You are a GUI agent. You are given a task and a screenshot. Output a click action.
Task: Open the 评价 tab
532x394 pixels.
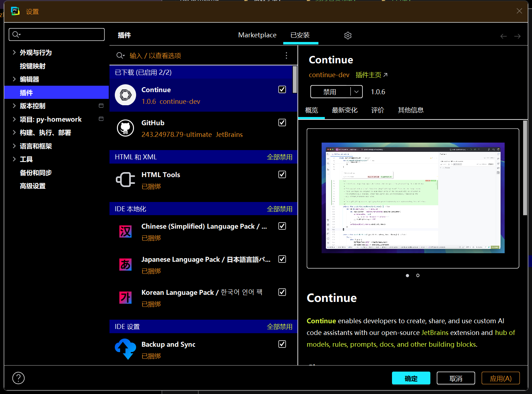click(378, 110)
